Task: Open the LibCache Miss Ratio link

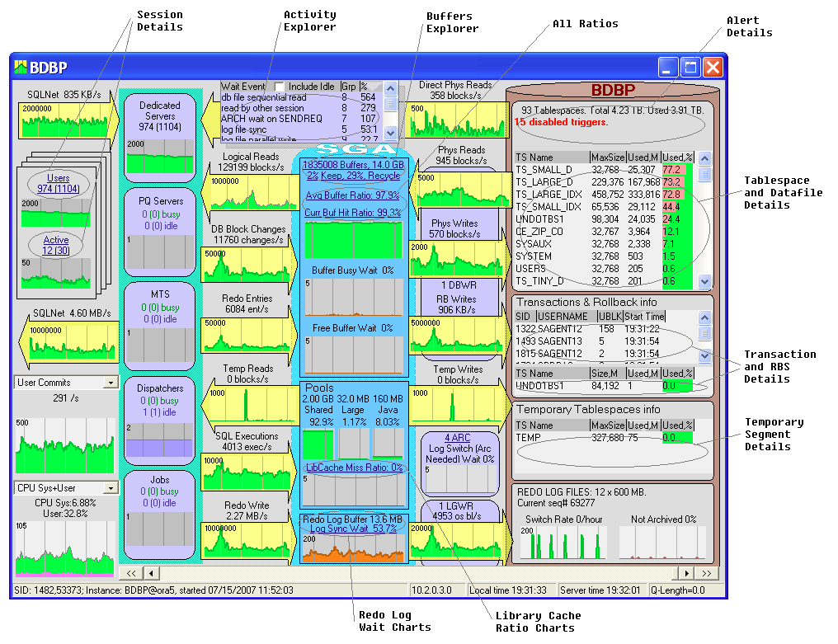Action: coord(354,468)
